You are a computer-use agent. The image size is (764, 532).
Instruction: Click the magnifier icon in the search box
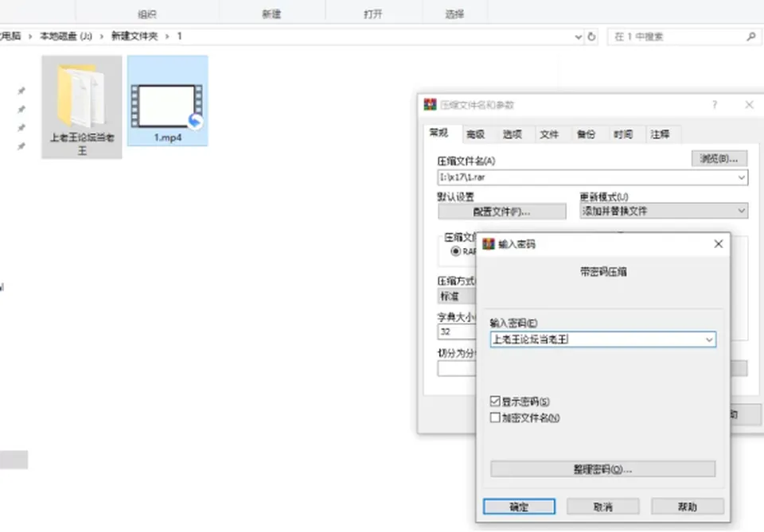tap(750, 37)
